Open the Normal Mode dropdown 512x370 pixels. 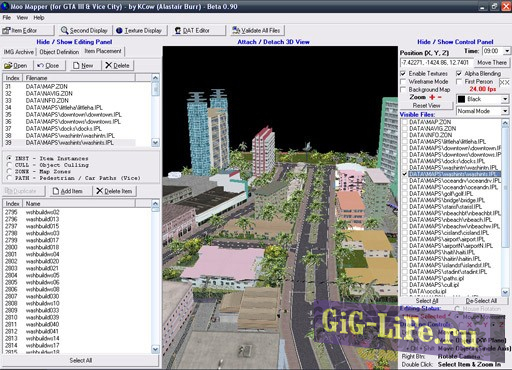[x=505, y=111]
